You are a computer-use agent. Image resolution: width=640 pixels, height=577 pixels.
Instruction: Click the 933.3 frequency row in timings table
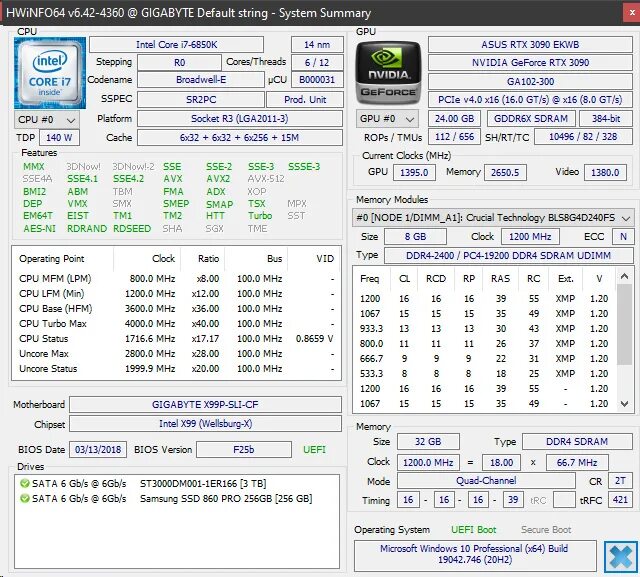coord(483,329)
